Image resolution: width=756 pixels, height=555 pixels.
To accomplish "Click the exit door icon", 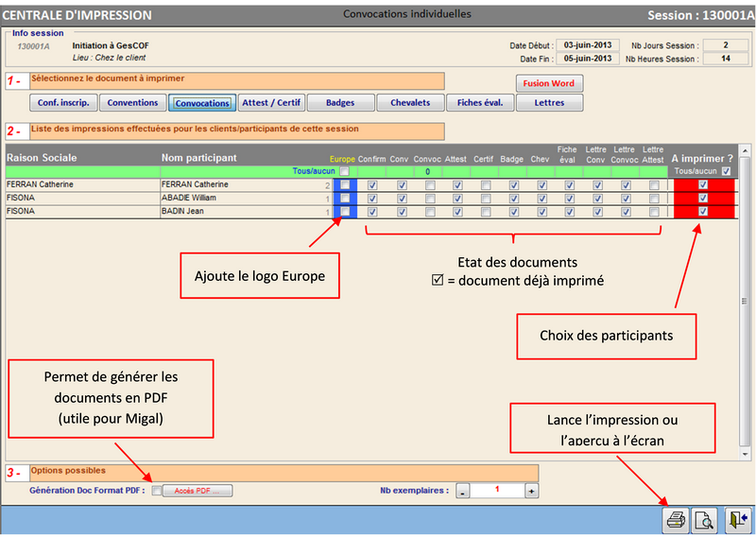I will click(738, 518).
